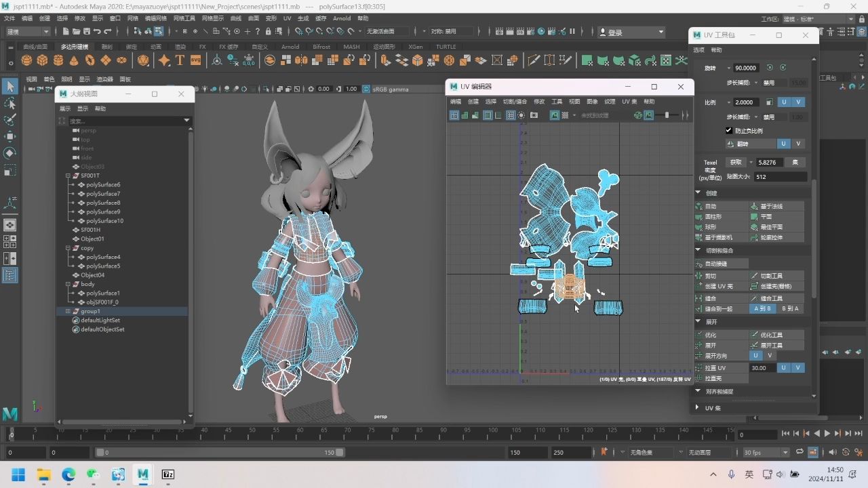Click the UV snapshot camera icon

534,115
